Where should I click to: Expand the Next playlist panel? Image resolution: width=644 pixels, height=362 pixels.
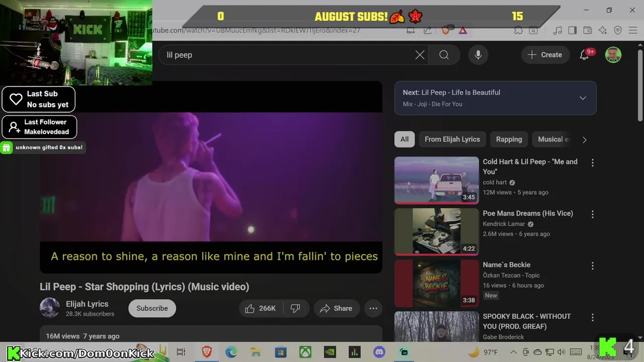[x=583, y=98]
